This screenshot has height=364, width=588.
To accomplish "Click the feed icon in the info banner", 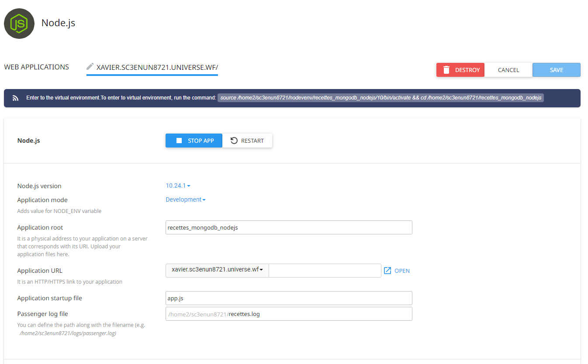I will [x=15, y=98].
